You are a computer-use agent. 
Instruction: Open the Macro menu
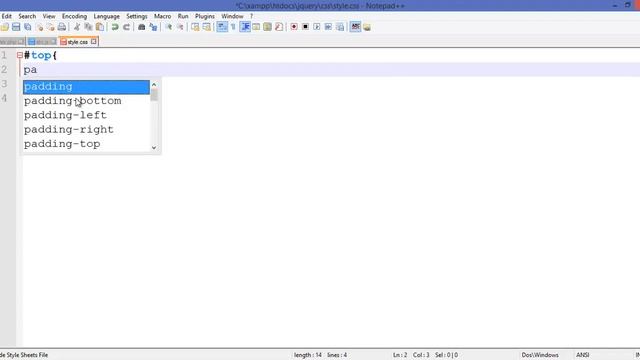coord(162,16)
